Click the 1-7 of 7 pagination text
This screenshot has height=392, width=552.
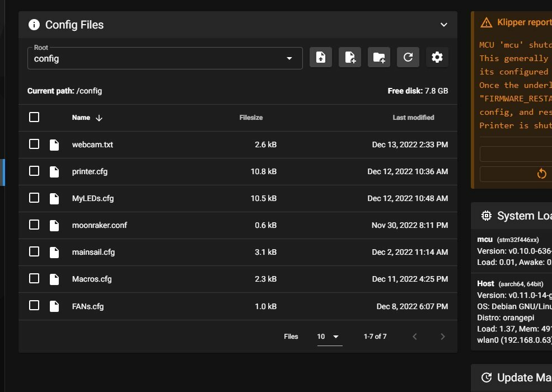[x=375, y=337]
